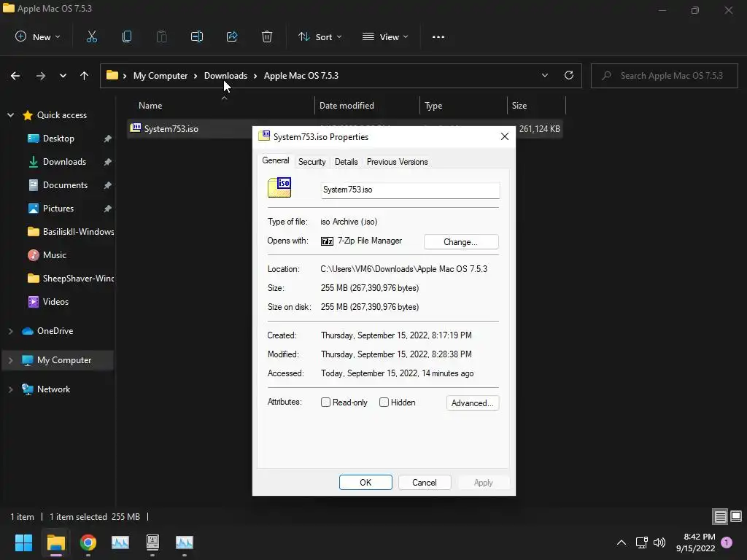
Task: Go up one folder level arrow
Action: [85, 76]
